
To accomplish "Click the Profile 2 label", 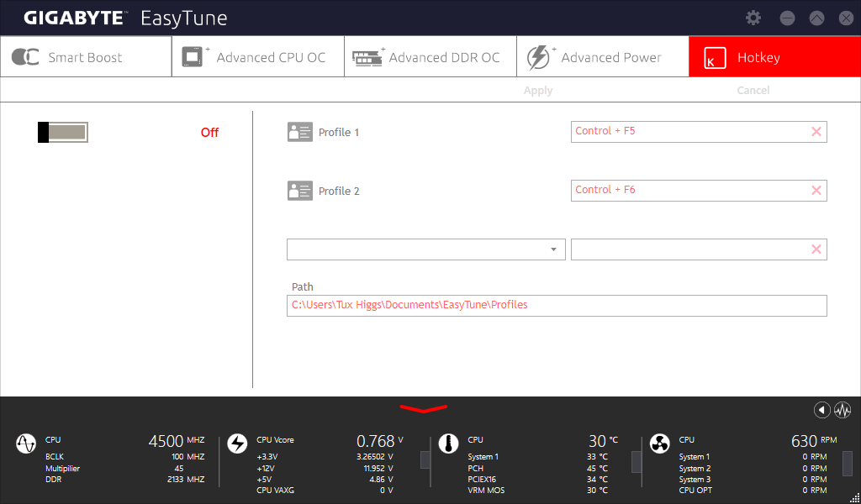I will coord(339,191).
